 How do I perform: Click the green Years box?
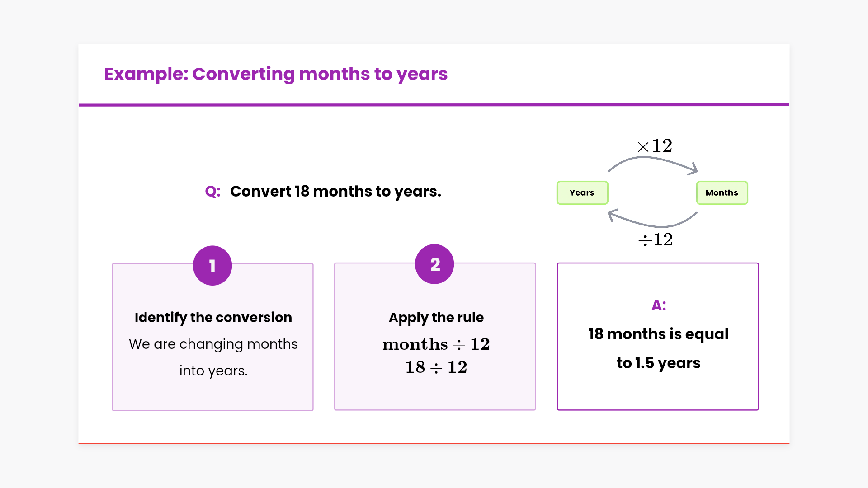[x=582, y=193]
